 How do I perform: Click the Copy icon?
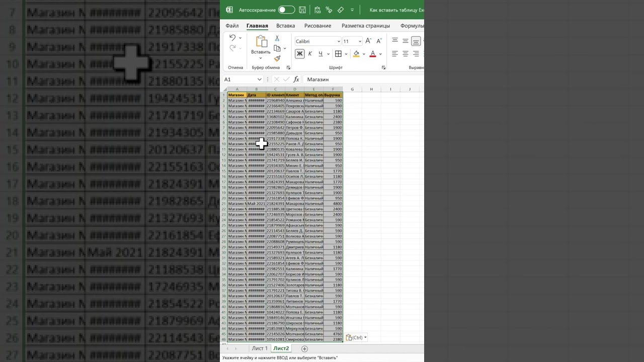point(277,48)
